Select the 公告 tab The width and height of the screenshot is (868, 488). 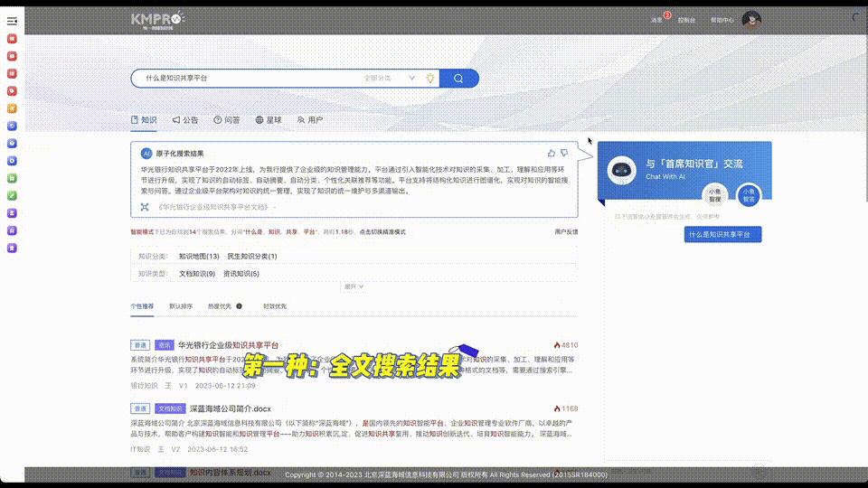pyautogui.click(x=185, y=120)
